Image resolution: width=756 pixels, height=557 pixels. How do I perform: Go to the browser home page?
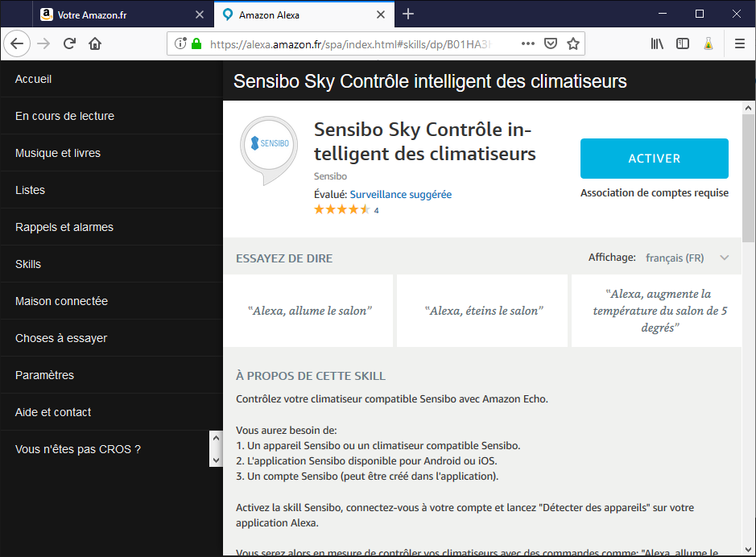95,44
